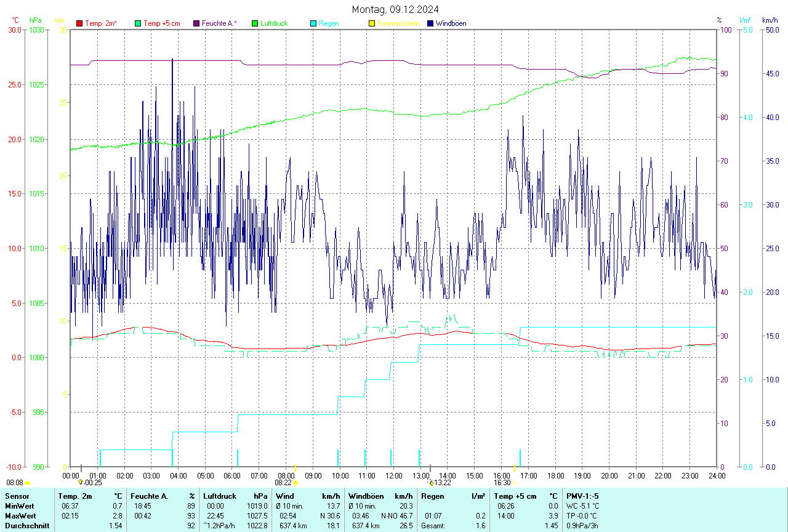Click the Wind column header in table
Viewport: 788px width, 532px height.
[285, 496]
